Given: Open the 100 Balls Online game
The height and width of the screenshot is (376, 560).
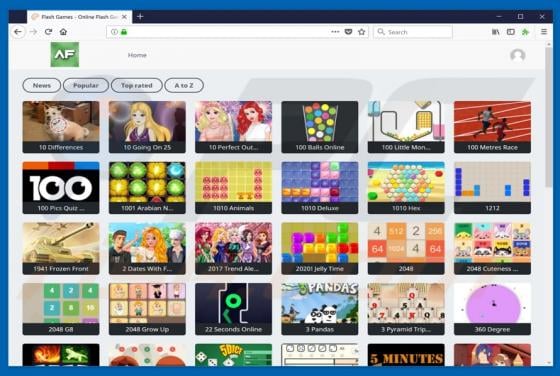Looking at the screenshot, I should click(320, 127).
